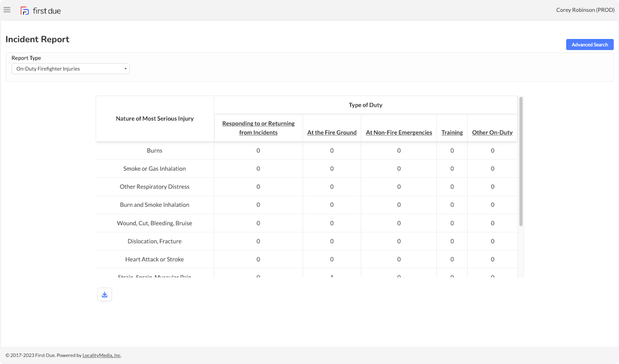The height and width of the screenshot is (364, 619).
Task: Open the Corey Robinson (PROD) user menu
Action: (x=585, y=10)
